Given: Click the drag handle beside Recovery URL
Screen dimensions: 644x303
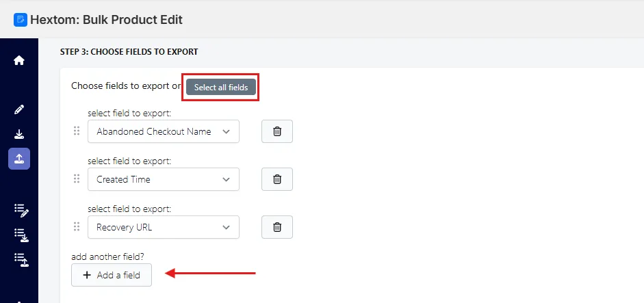Looking at the screenshot, I should tap(77, 226).
